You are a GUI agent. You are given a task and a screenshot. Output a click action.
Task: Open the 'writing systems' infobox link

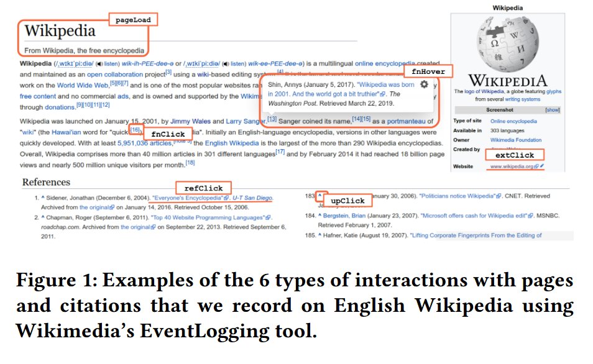(x=523, y=99)
